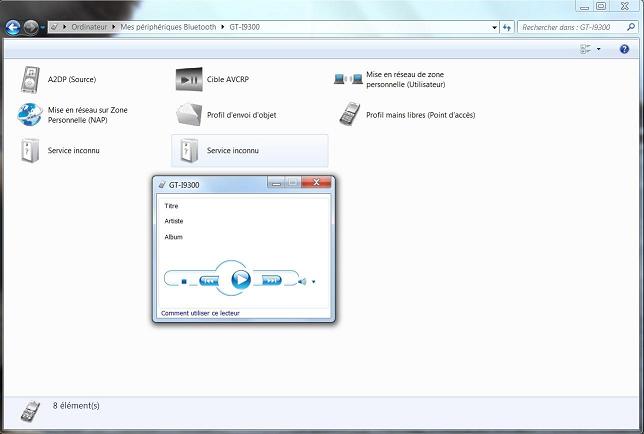The height and width of the screenshot is (434, 644).
Task: Click the Cible AVCRP label text
Action: click(x=228, y=79)
